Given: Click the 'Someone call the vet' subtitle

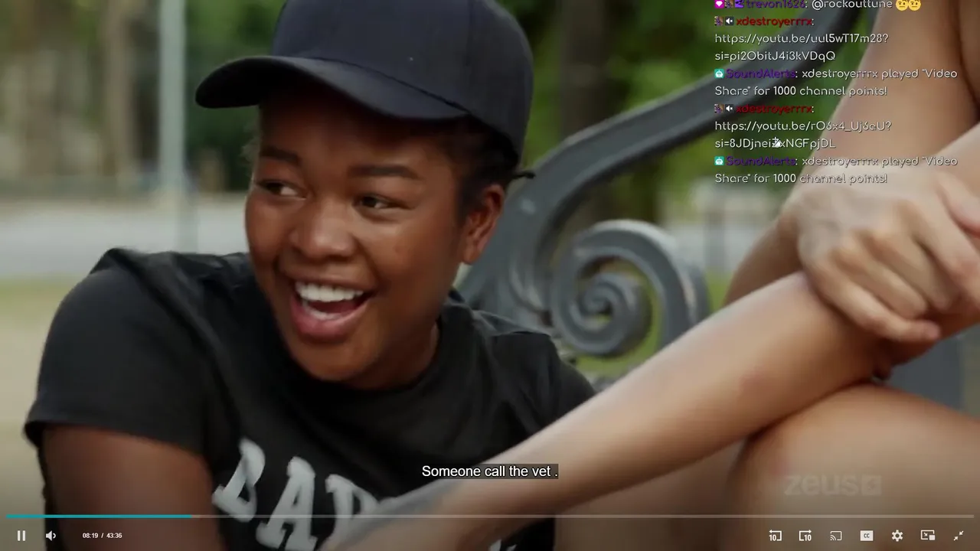Looking at the screenshot, I should click(490, 471).
